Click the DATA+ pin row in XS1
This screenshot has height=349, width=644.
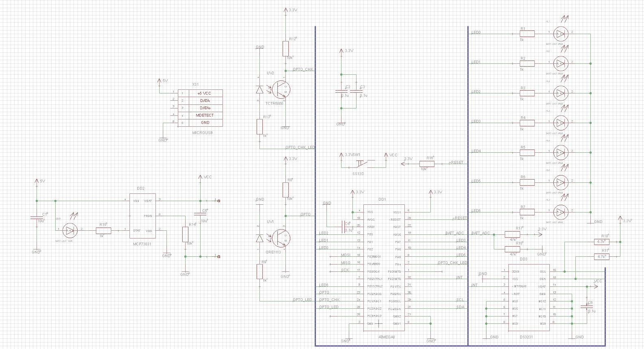click(200, 108)
